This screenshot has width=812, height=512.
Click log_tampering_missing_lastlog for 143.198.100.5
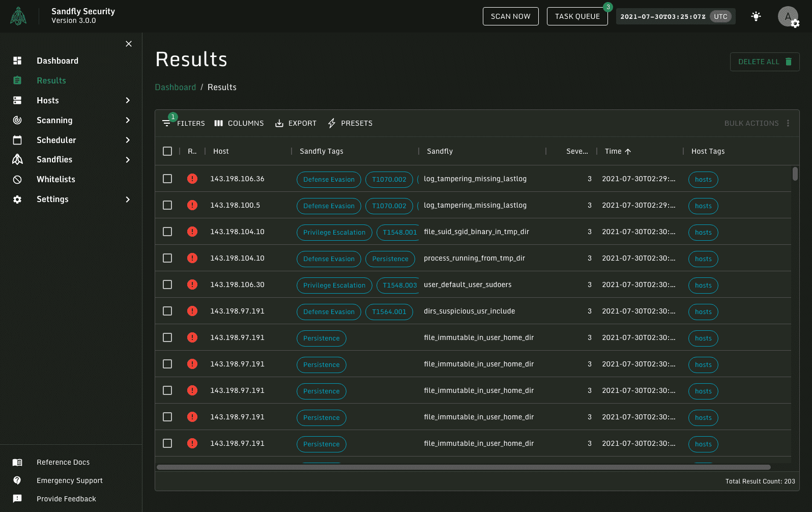(x=475, y=205)
